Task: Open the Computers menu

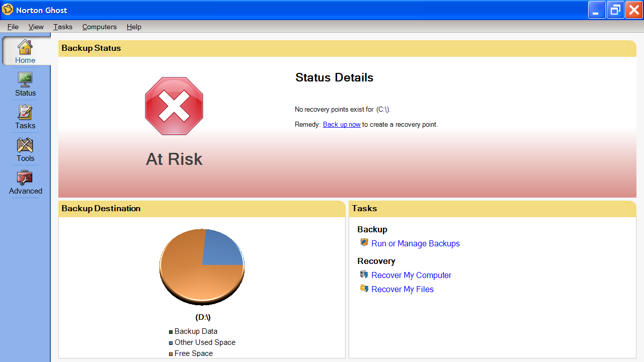Action: (x=100, y=27)
